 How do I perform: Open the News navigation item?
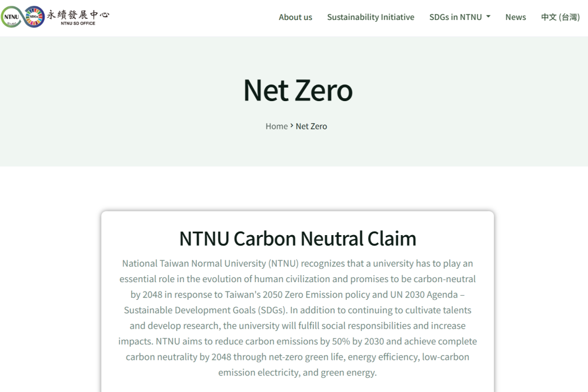point(516,17)
